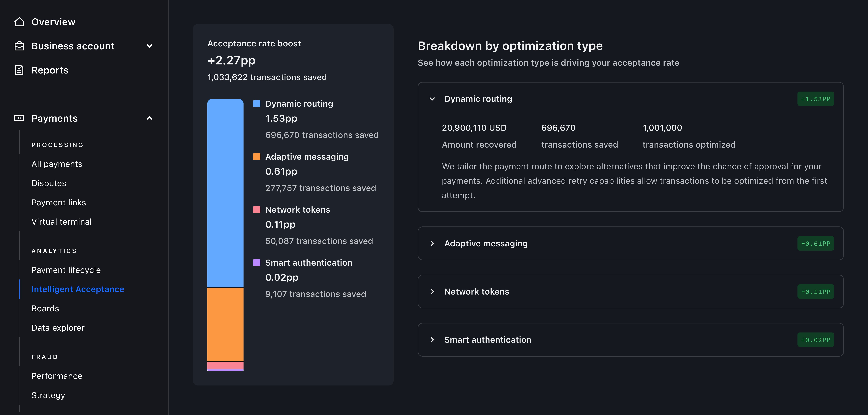Viewport: 868px width, 415px height.
Task: Click the purple Smart authentication legend swatch
Action: pyautogui.click(x=257, y=262)
